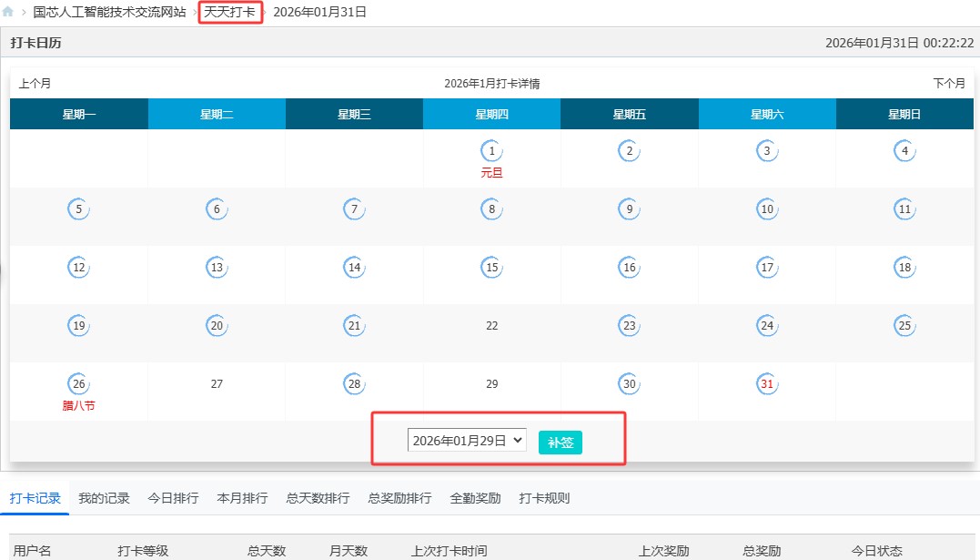Image resolution: width=980 pixels, height=560 pixels.
Task: Select the red-numbered day 31 circle
Action: click(x=767, y=384)
